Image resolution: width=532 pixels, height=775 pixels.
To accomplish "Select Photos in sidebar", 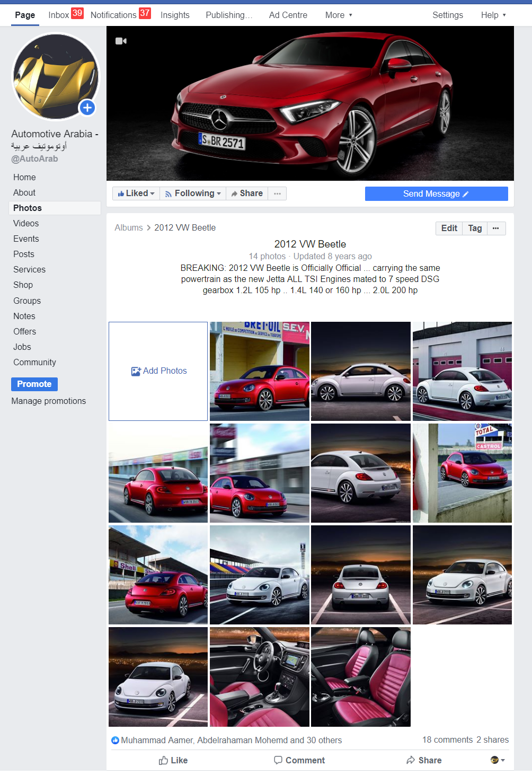I will [x=55, y=208].
